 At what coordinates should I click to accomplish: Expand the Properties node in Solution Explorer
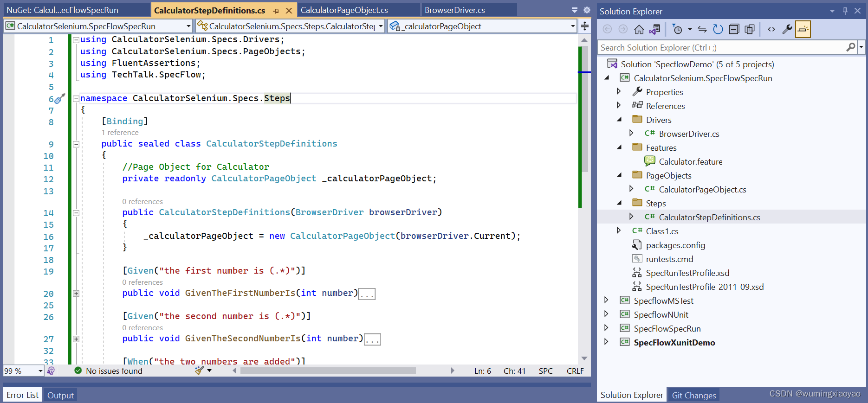point(619,91)
